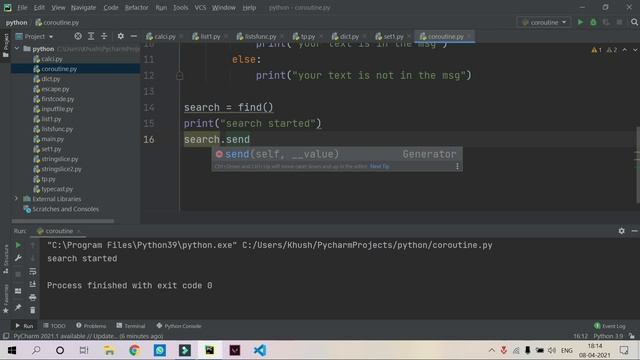Open Python 3.9 interpreter selector
Viewport: 640px width, 360px height.
pyautogui.click(x=608, y=336)
